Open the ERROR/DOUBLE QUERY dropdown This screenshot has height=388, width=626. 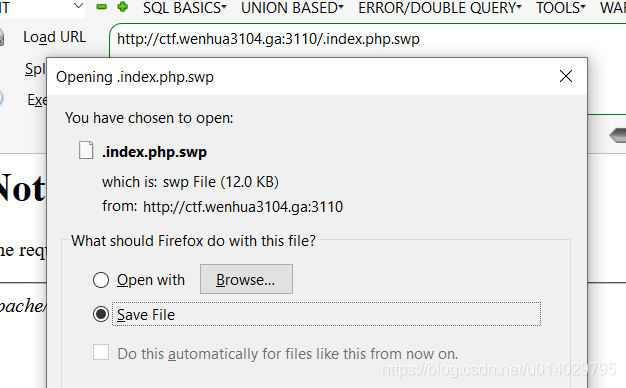coord(440,8)
